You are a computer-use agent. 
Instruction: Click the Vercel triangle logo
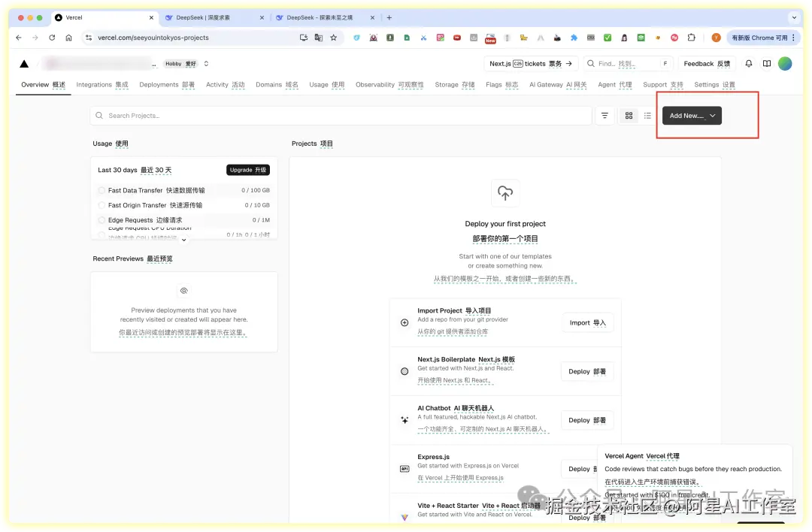tap(24, 64)
